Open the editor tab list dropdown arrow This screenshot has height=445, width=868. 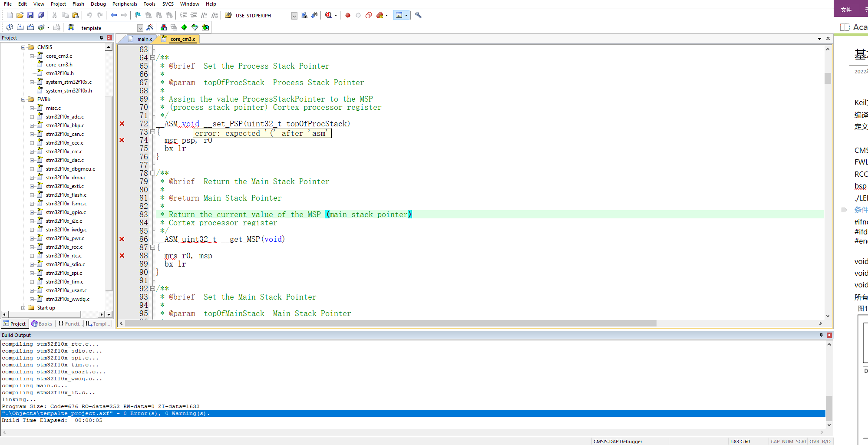coord(819,39)
